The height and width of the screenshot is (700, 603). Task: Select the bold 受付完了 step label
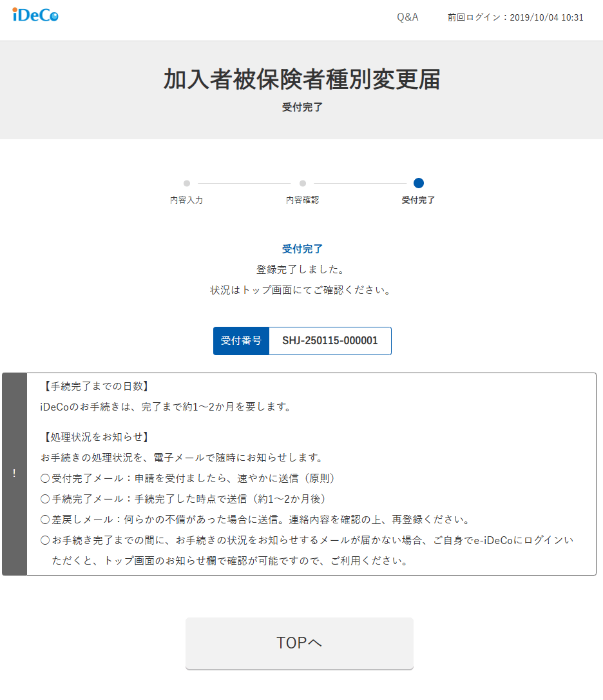[419, 200]
